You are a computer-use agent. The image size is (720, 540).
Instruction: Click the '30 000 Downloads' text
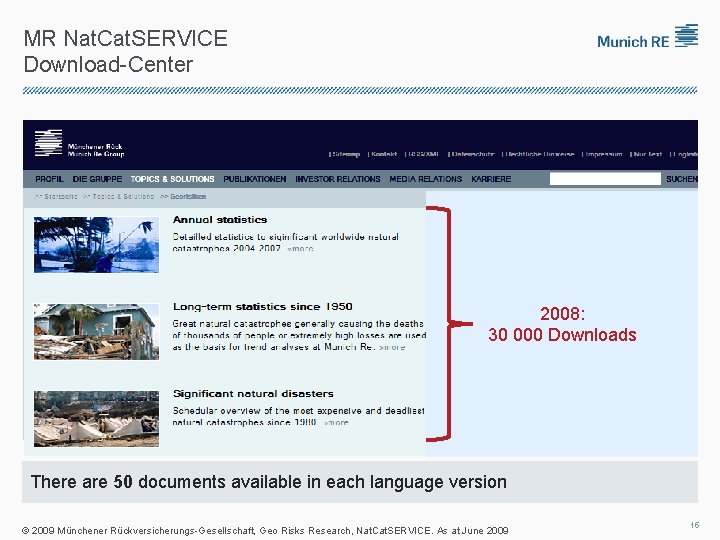tap(562, 335)
